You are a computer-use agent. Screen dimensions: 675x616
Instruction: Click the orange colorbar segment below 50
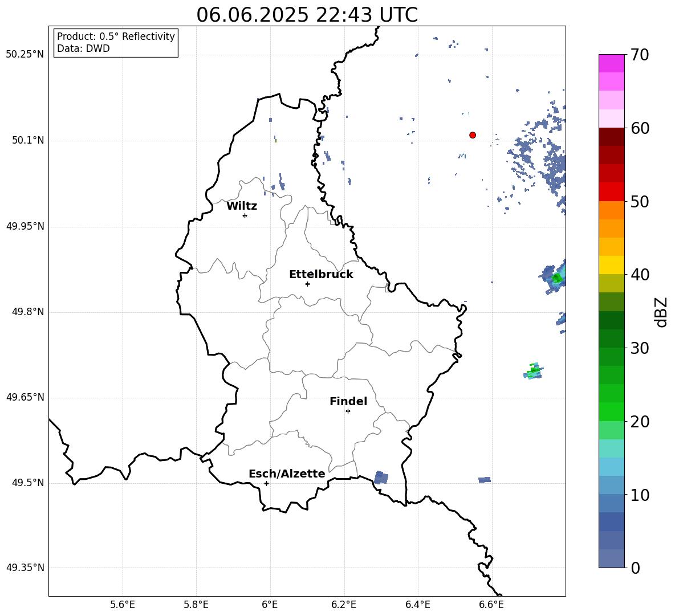coord(611,210)
